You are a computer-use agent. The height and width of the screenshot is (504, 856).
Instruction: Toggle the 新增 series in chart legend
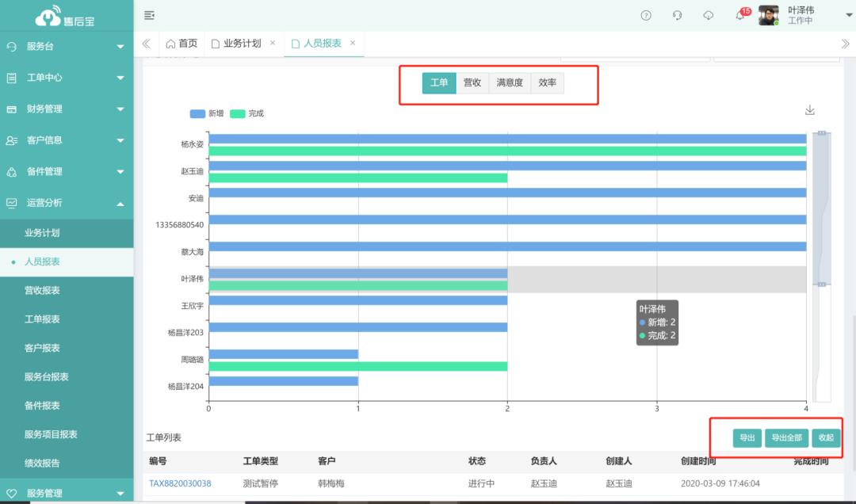[x=207, y=113]
